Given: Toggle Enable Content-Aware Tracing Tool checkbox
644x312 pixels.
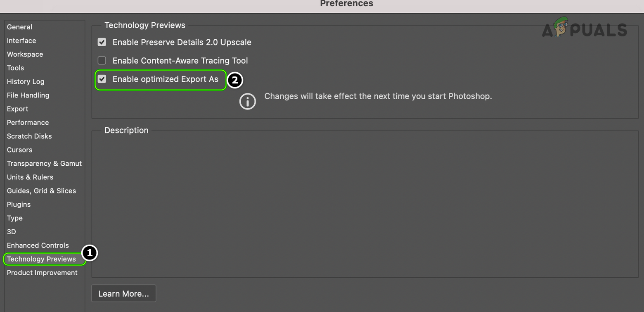Looking at the screenshot, I should (102, 61).
